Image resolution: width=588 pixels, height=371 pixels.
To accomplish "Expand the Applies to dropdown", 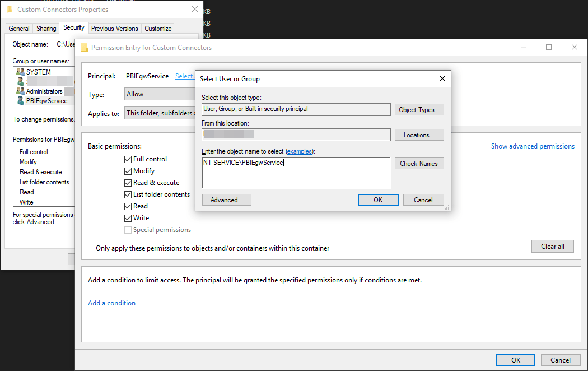I will pyautogui.click(x=160, y=113).
